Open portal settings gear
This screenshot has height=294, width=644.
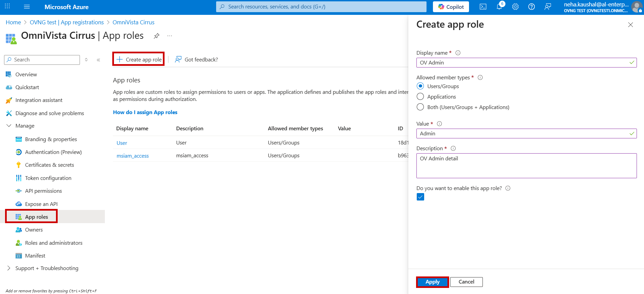(x=515, y=7)
